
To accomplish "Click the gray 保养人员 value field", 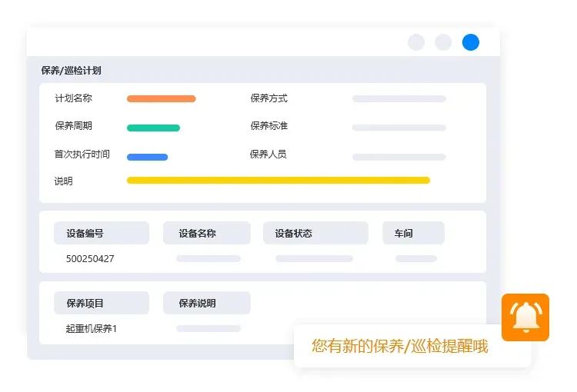I will coord(399,157).
